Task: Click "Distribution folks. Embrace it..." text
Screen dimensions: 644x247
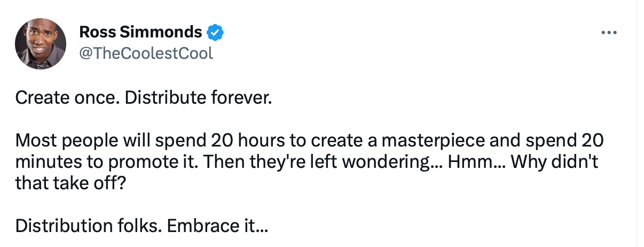Action: (x=142, y=226)
